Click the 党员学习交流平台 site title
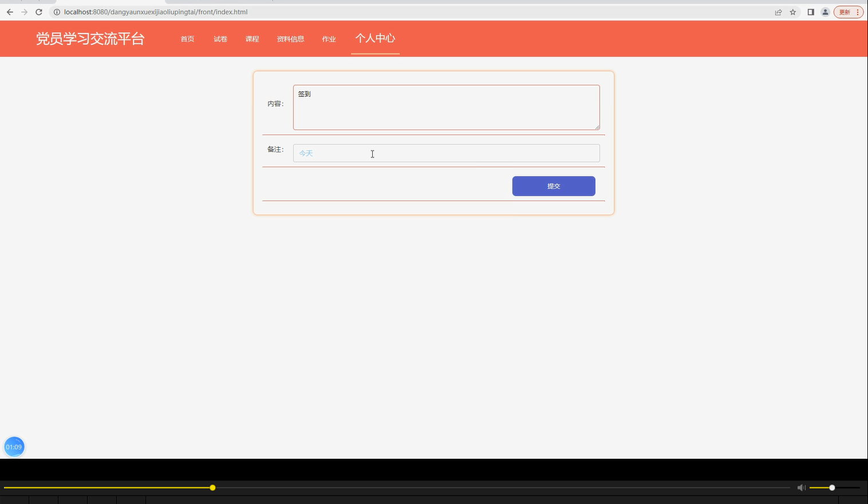The height and width of the screenshot is (504, 868). 90,39
